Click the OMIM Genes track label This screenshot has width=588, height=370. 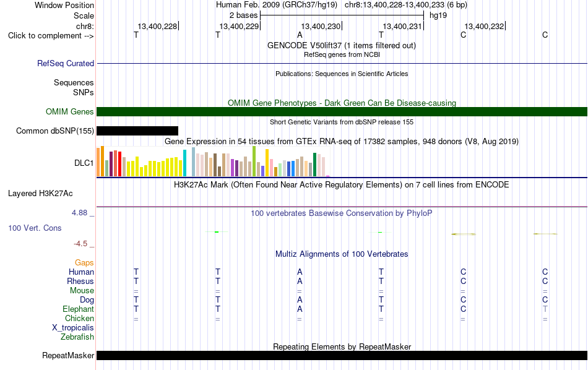(69, 112)
